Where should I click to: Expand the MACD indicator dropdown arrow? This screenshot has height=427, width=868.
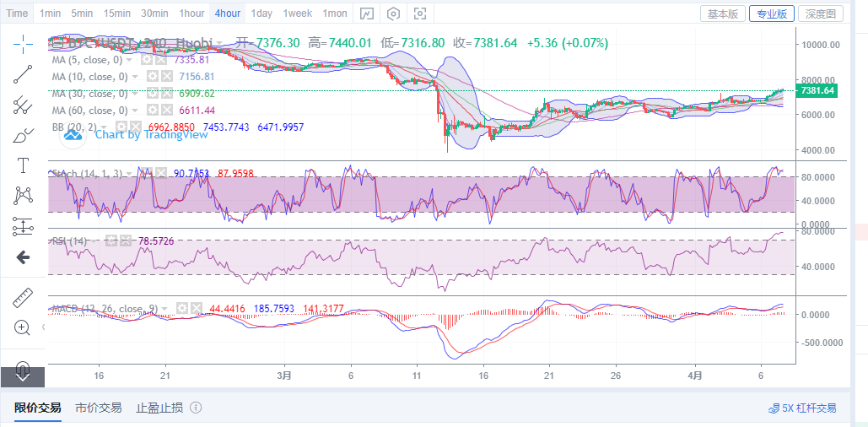[165, 309]
